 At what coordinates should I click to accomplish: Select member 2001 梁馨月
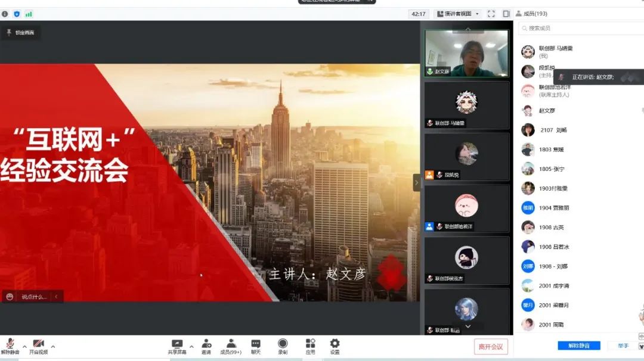[580, 305]
